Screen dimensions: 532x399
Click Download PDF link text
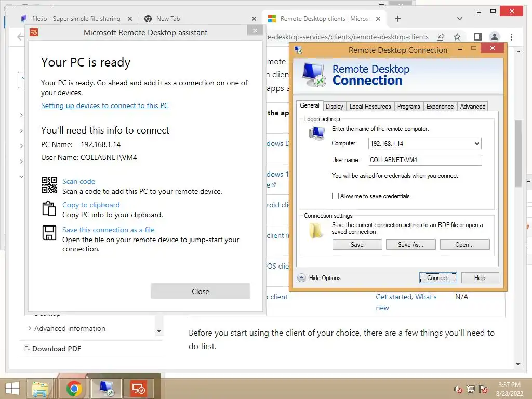56,349
